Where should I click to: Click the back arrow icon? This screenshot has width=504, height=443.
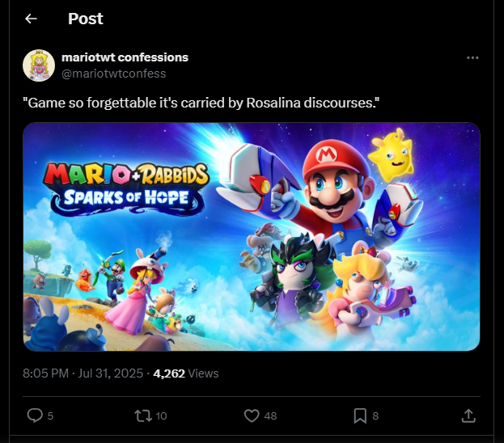tap(31, 19)
